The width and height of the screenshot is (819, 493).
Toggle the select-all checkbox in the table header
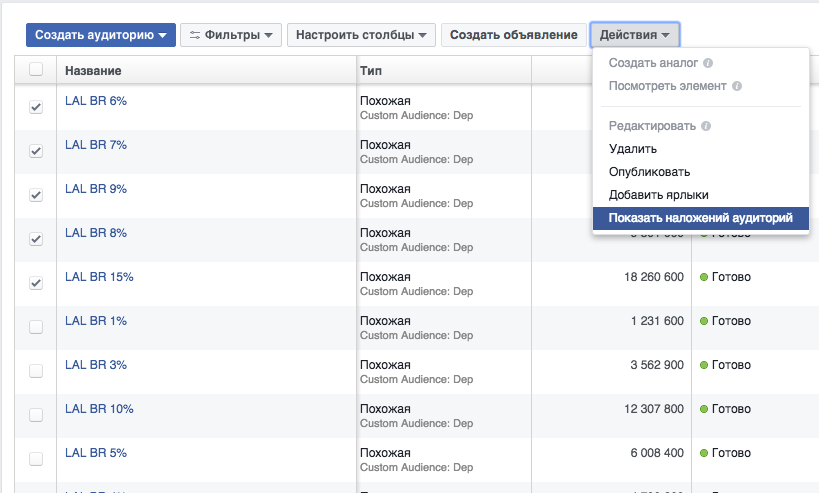[36, 70]
